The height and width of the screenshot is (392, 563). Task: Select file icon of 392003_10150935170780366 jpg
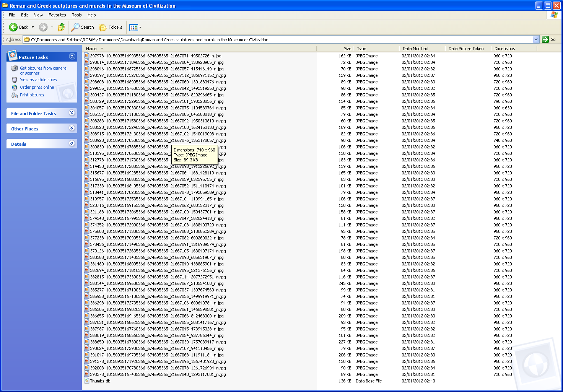tap(87, 368)
